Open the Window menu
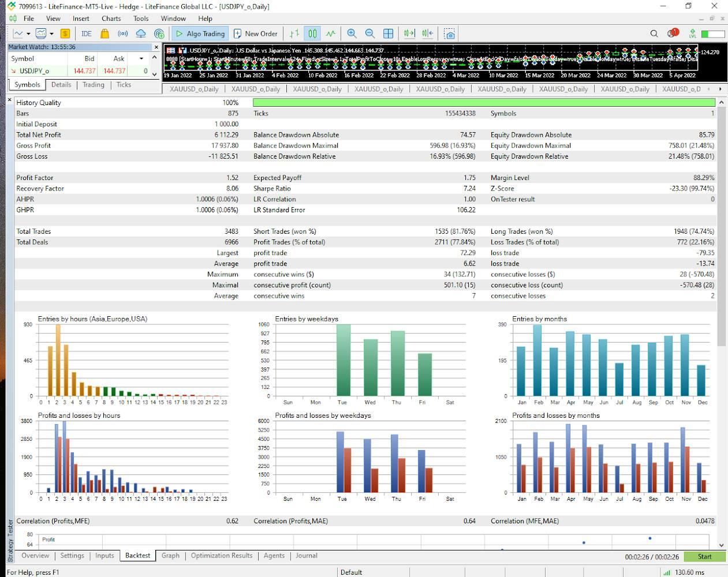This screenshot has height=577, width=728. [x=173, y=18]
